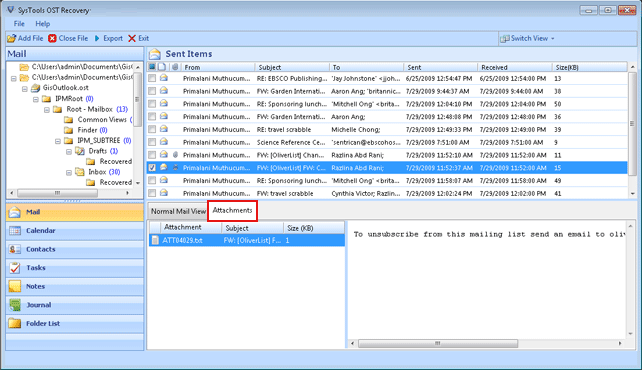The width and height of the screenshot is (642, 370).
Task: Click the preview pane horizontal scrollbar
Action: (x=486, y=343)
